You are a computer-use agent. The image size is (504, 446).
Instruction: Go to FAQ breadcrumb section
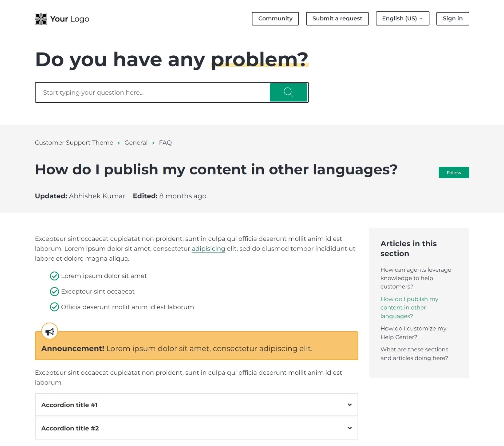click(x=165, y=143)
